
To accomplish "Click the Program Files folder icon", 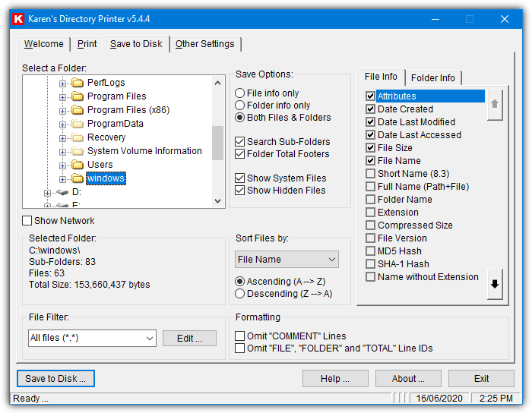I will 78,96.
